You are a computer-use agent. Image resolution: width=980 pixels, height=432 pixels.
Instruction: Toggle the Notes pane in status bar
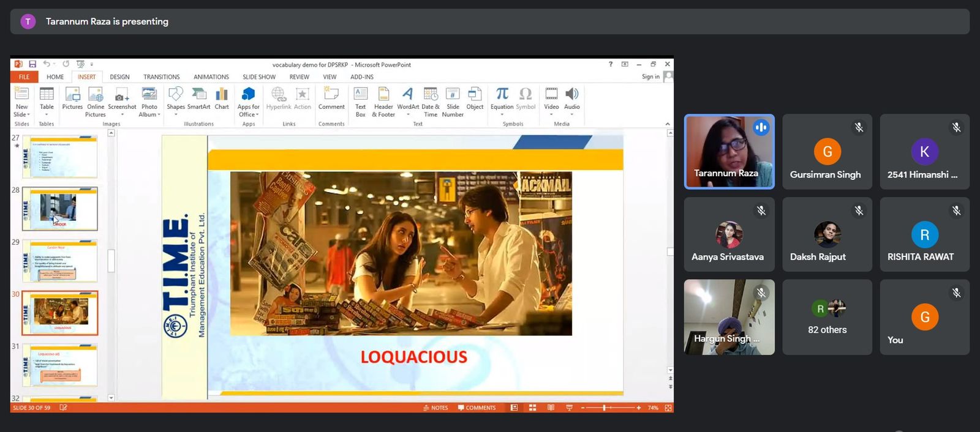435,408
